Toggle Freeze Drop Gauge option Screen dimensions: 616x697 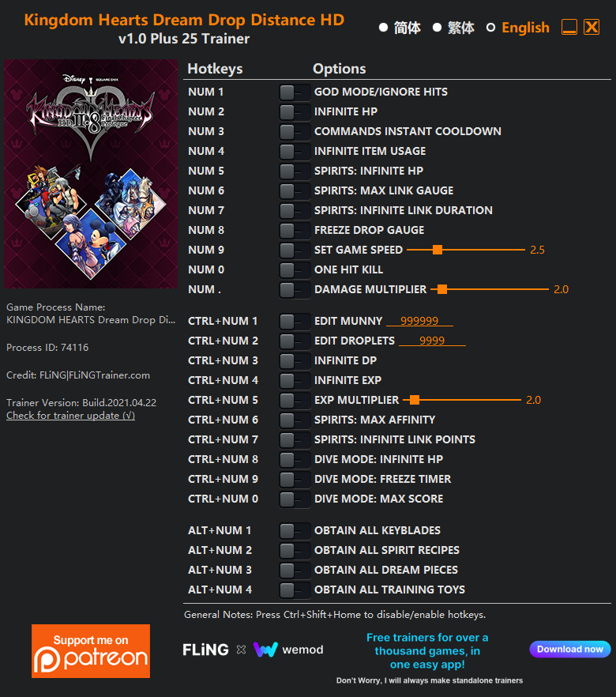pyautogui.click(x=294, y=230)
